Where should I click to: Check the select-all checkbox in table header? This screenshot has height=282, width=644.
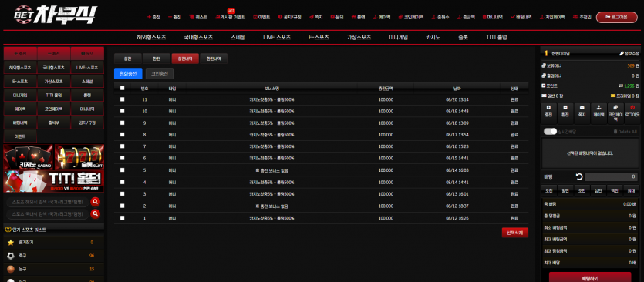click(122, 88)
